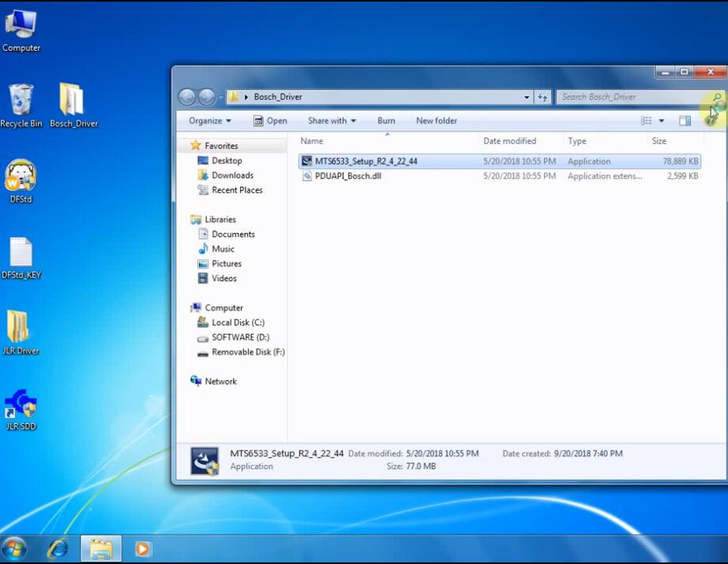Viewport: 728px width, 564px height.
Task: Click the Libraries icon in the sidebar
Action: tap(196, 219)
